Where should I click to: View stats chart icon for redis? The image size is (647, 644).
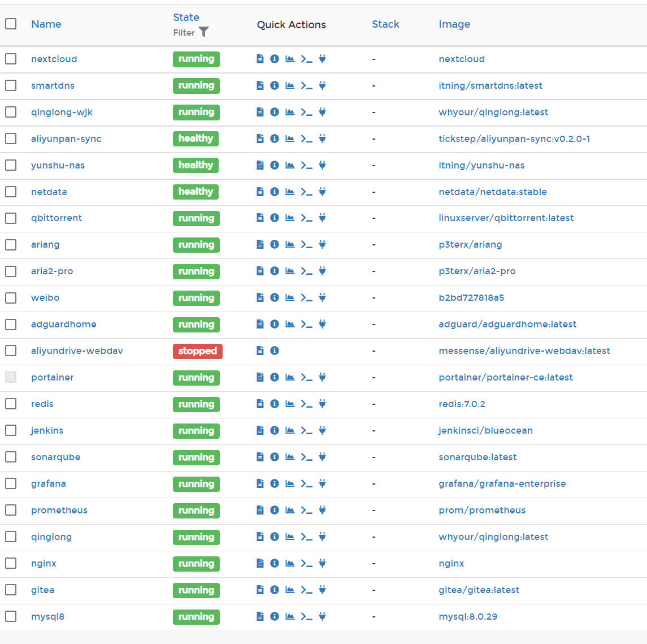coord(290,404)
